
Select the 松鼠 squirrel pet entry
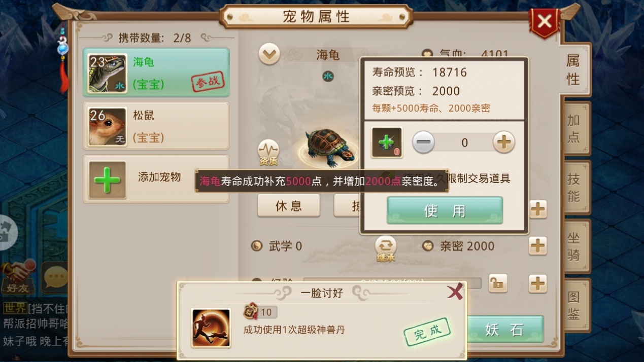point(156,126)
